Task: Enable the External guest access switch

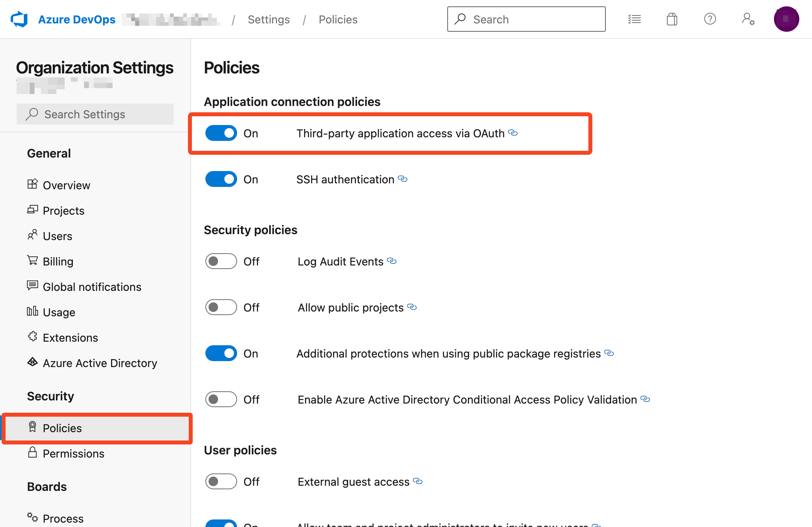Action: 221,481
